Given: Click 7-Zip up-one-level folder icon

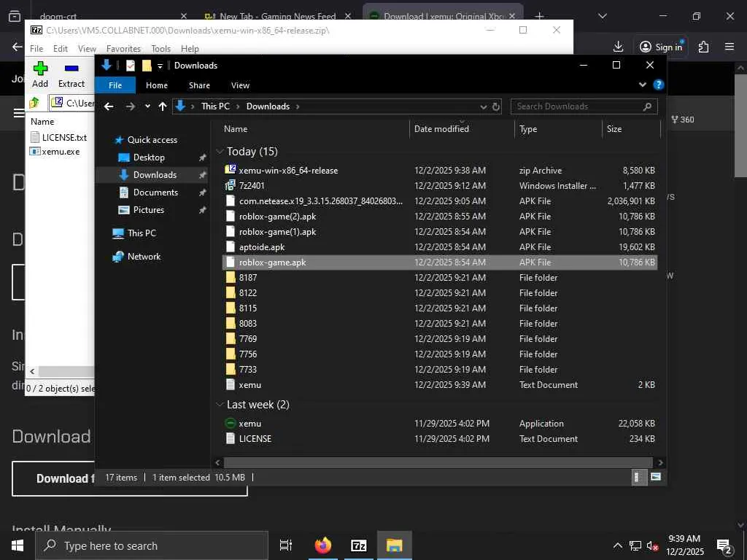Looking at the screenshot, I should click(34, 102).
